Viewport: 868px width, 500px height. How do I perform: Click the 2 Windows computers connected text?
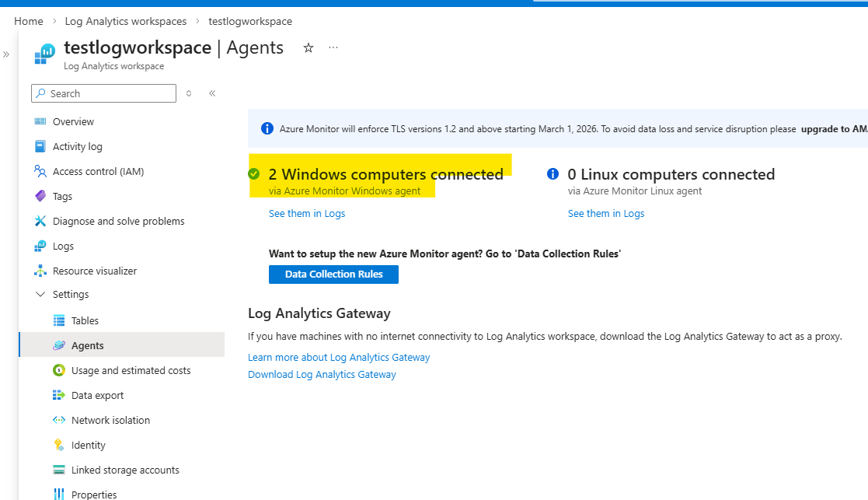pyautogui.click(x=386, y=174)
